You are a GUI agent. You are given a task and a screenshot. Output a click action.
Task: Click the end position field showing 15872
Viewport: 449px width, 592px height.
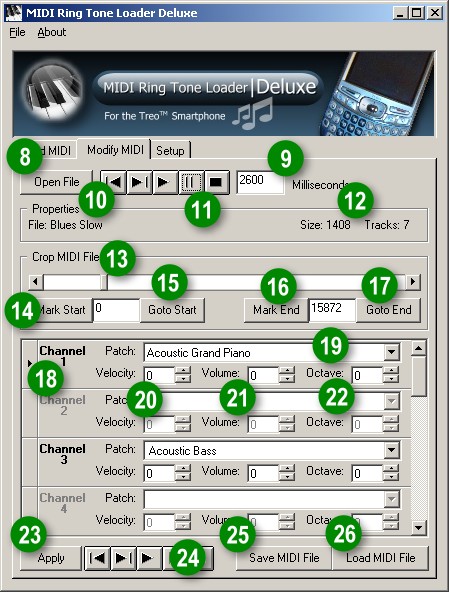pos(332,310)
